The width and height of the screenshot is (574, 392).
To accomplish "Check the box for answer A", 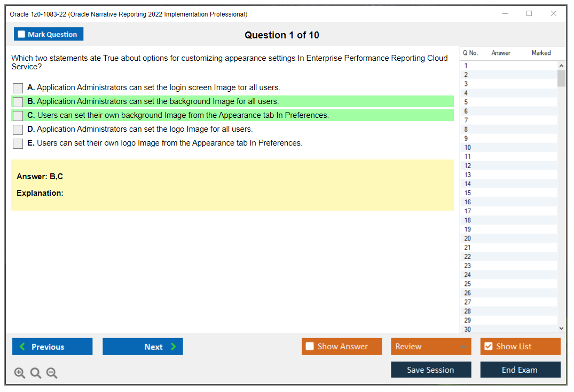I will click(x=18, y=88).
